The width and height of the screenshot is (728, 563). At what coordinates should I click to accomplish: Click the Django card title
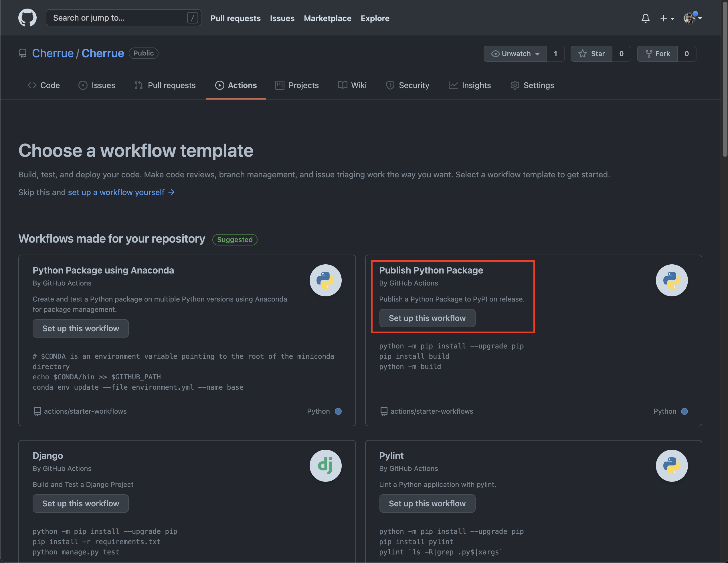pos(48,455)
